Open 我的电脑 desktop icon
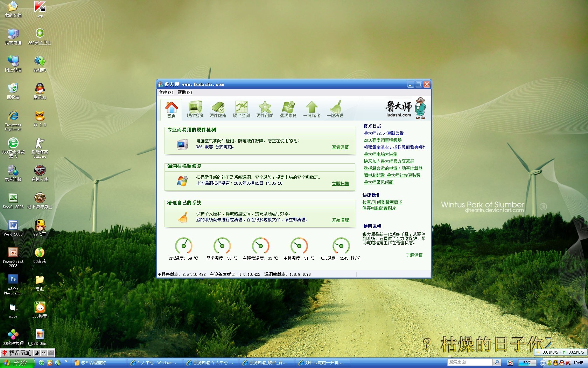Image resolution: width=588 pixels, height=368 pixels. [13, 36]
